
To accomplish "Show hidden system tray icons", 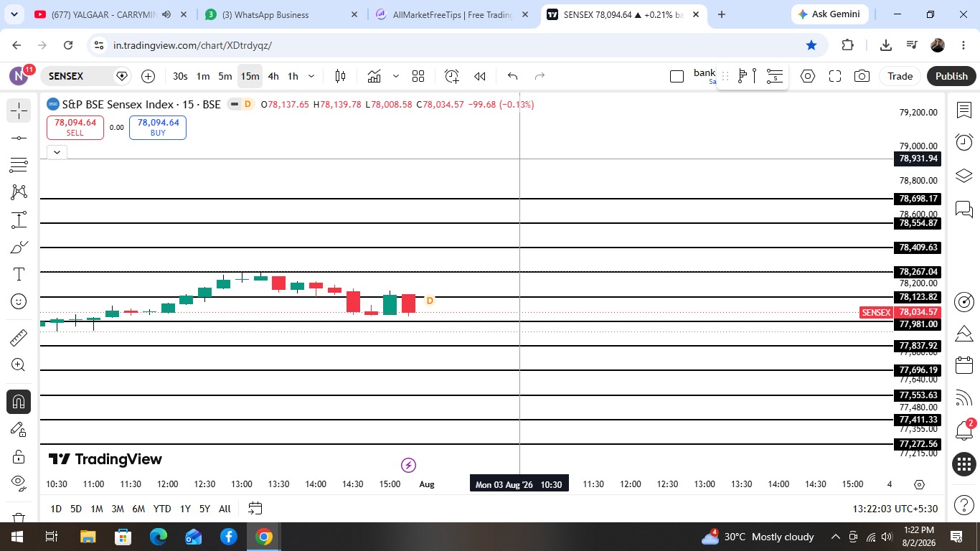I will click(836, 537).
